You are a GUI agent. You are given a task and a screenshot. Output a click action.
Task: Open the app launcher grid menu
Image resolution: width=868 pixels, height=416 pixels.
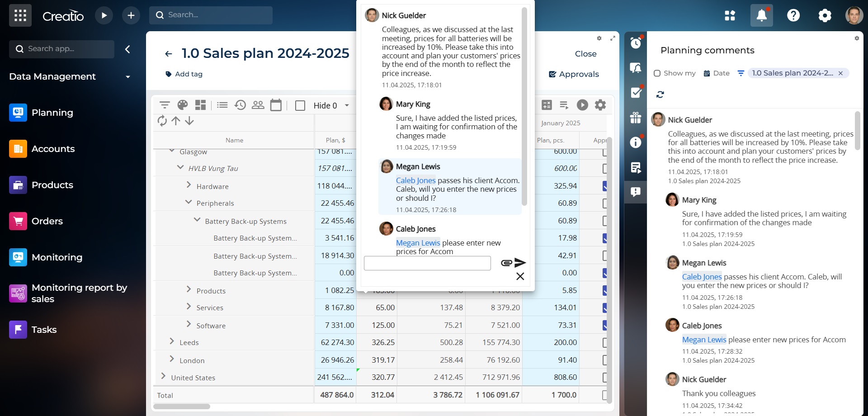pos(20,15)
